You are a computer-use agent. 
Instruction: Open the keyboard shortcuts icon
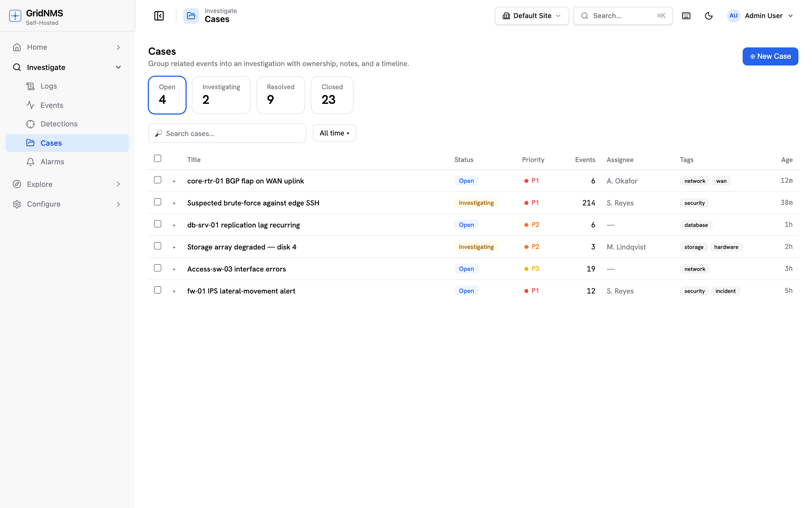click(x=686, y=16)
